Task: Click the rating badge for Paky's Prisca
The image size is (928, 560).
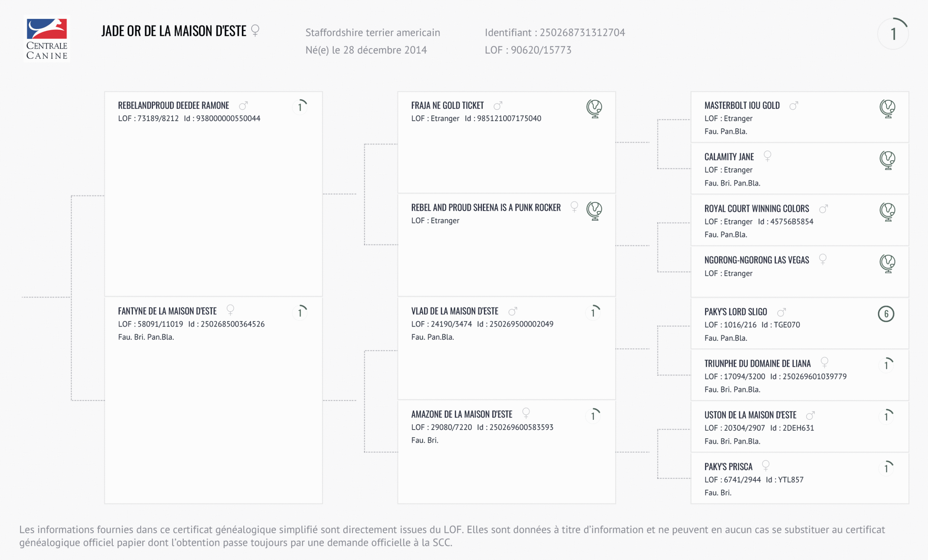Action: (x=886, y=468)
